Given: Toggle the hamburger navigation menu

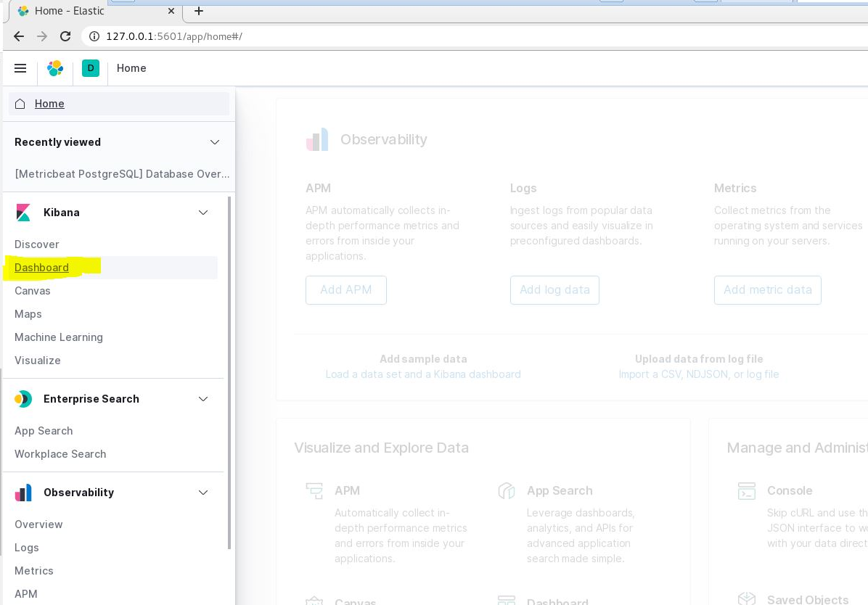Looking at the screenshot, I should click(x=20, y=68).
